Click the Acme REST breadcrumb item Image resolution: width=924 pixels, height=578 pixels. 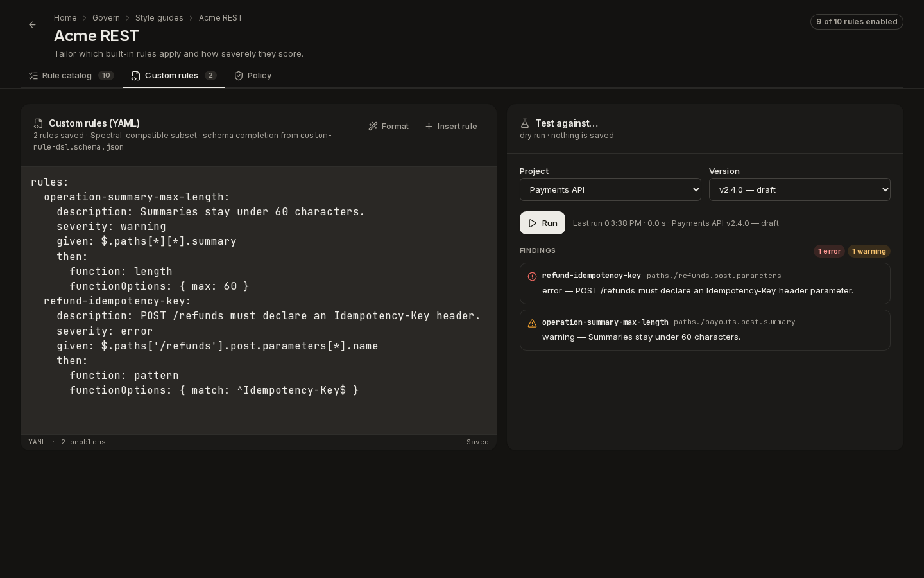point(221,18)
